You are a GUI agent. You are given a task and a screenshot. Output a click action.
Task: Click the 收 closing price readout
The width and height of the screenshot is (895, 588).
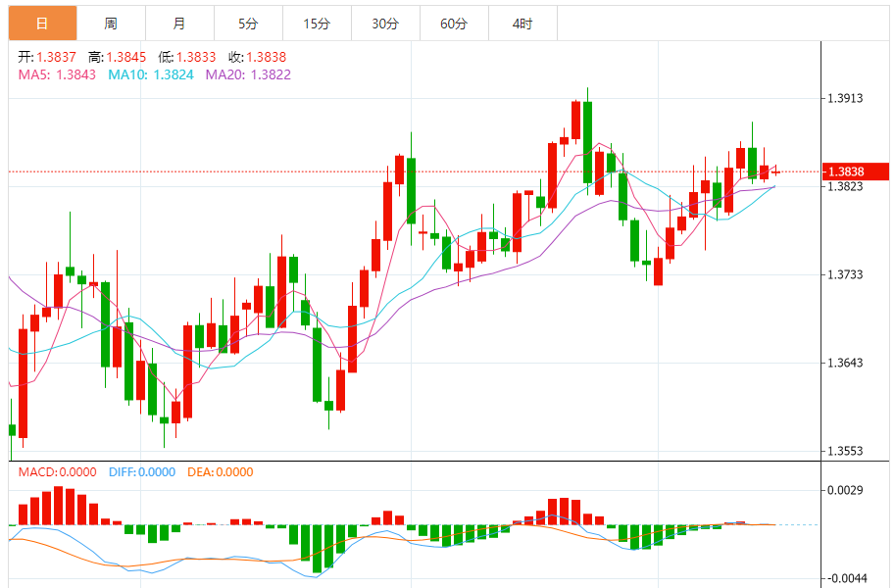(x=257, y=58)
